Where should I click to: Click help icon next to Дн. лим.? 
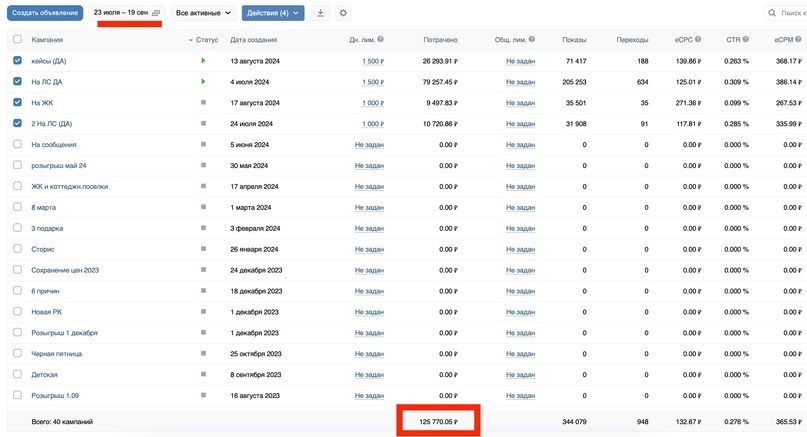coord(380,39)
